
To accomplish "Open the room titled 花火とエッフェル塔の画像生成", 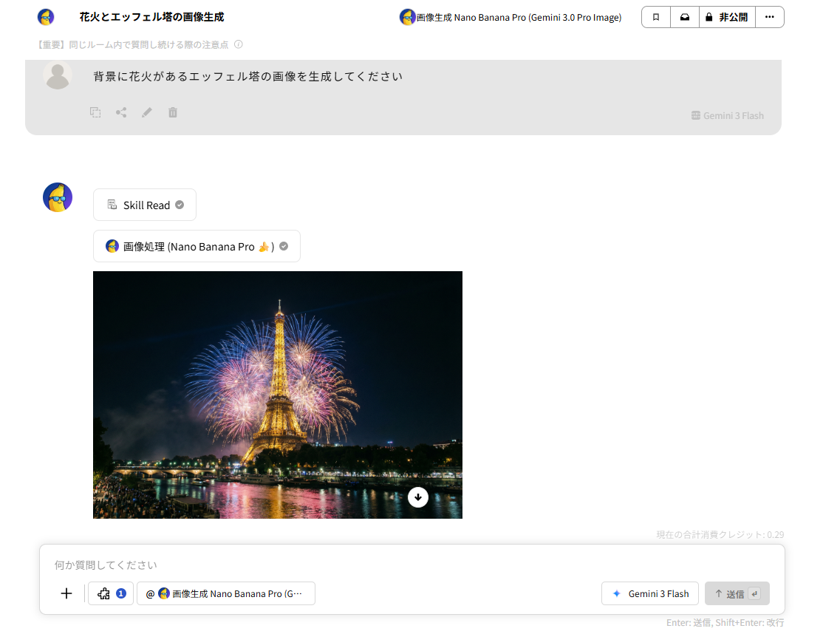I will 151,16.
